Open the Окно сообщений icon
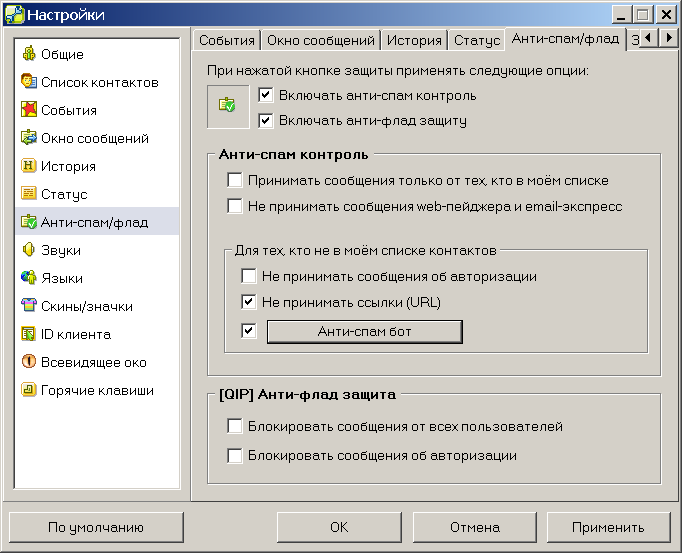The height and width of the screenshot is (553, 682). (x=29, y=138)
